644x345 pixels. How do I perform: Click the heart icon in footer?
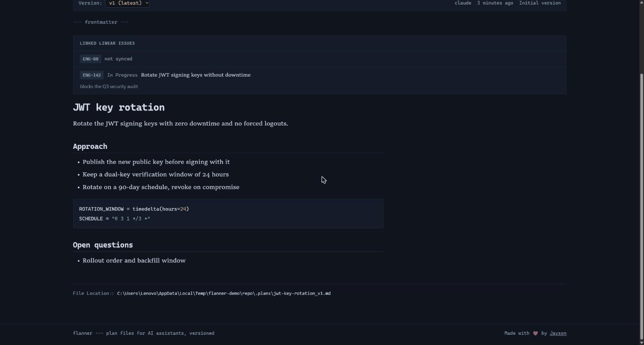[x=535, y=333]
